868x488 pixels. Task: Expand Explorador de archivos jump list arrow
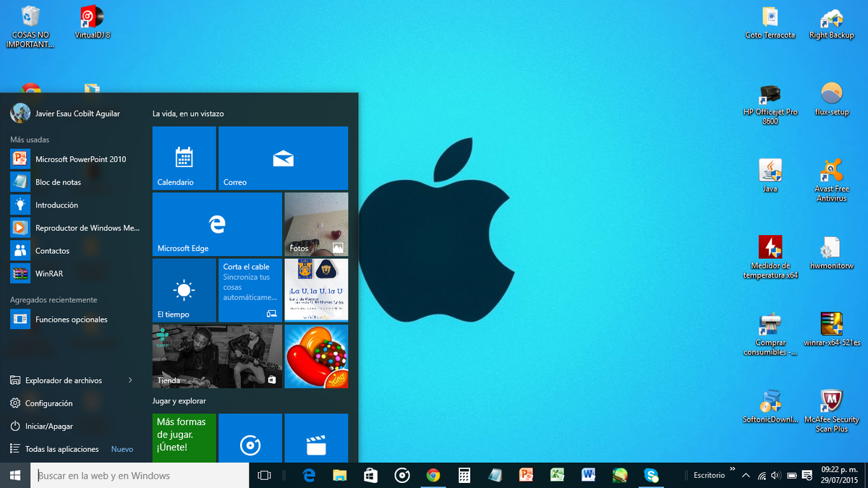[130, 380]
